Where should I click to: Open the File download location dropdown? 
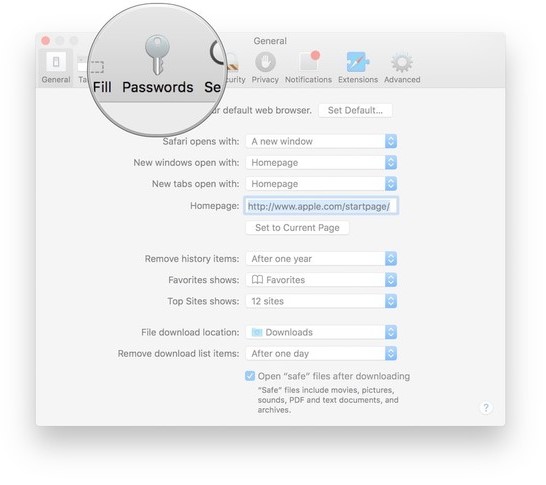click(321, 332)
